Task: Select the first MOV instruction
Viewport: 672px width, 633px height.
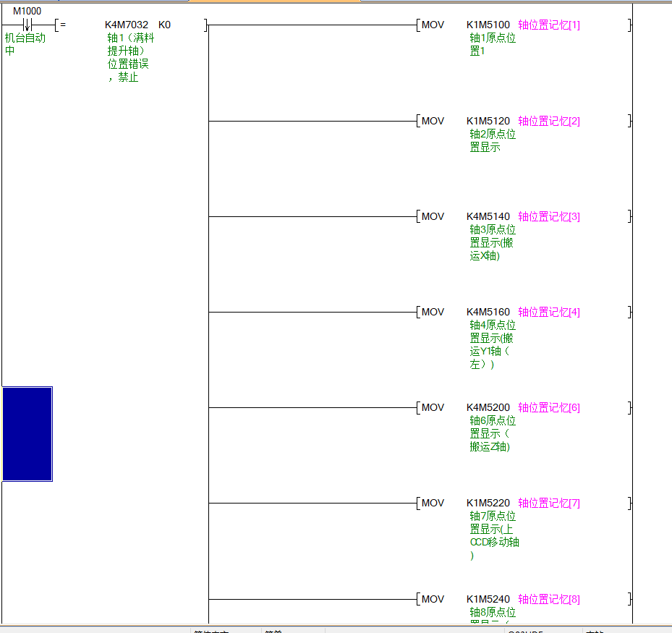Action: click(x=433, y=25)
